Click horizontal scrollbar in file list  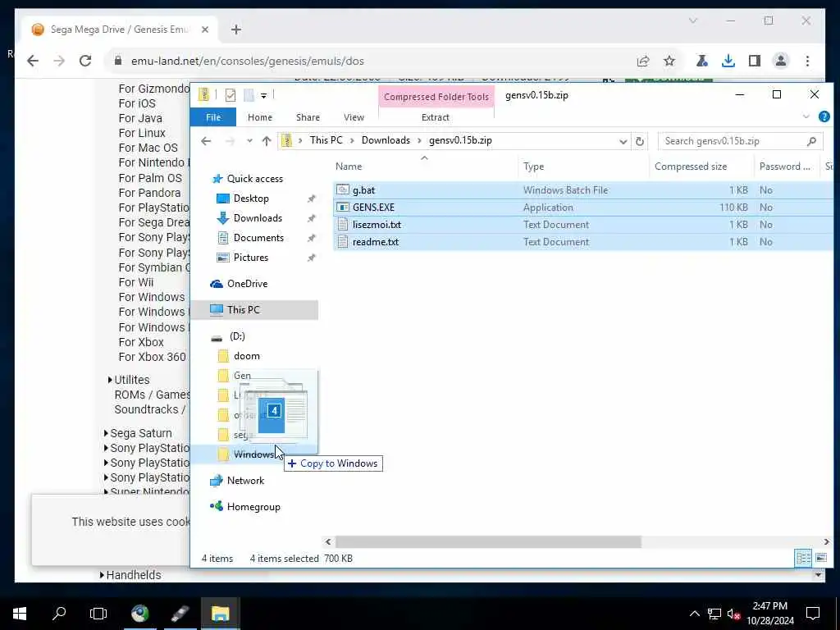pos(487,542)
